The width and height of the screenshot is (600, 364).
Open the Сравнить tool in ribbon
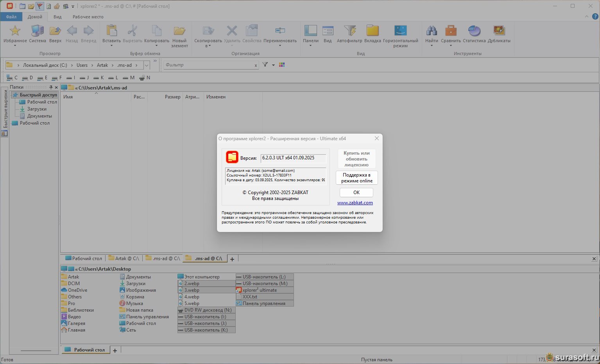pos(451,31)
